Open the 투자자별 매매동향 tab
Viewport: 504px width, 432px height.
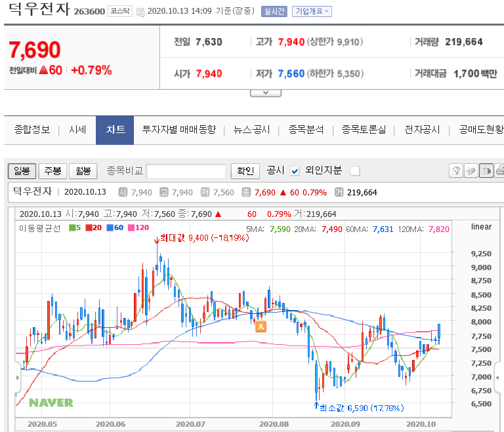(x=179, y=130)
